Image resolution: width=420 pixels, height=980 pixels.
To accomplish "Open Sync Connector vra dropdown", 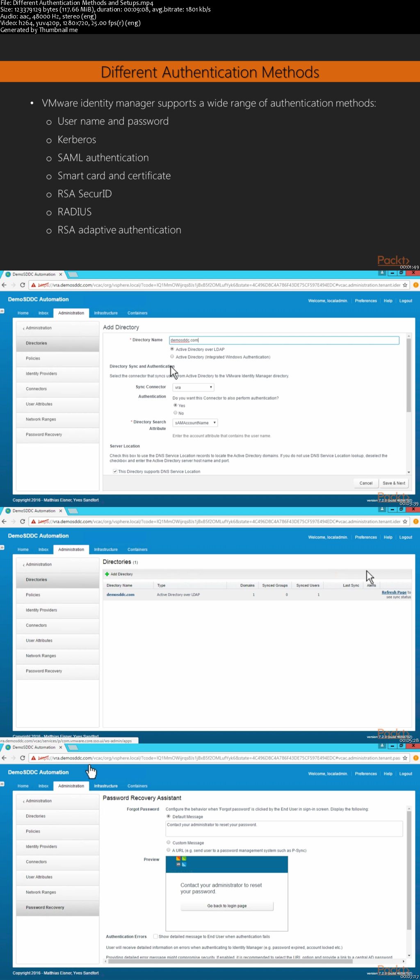I will tap(193, 387).
